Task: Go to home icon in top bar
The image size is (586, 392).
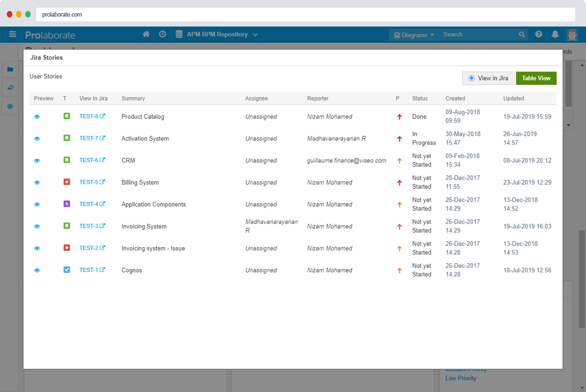Action: [x=146, y=34]
